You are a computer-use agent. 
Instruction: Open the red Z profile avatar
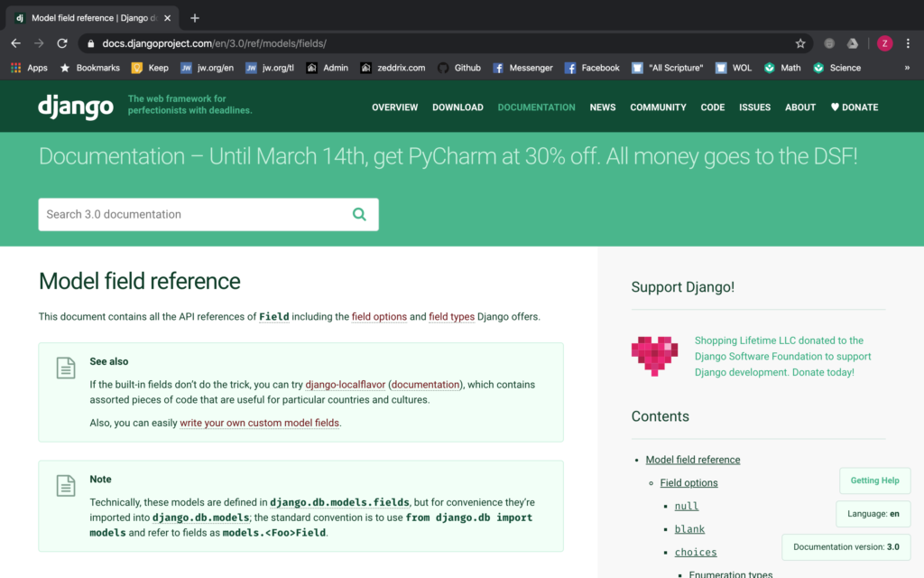point(884,43)
